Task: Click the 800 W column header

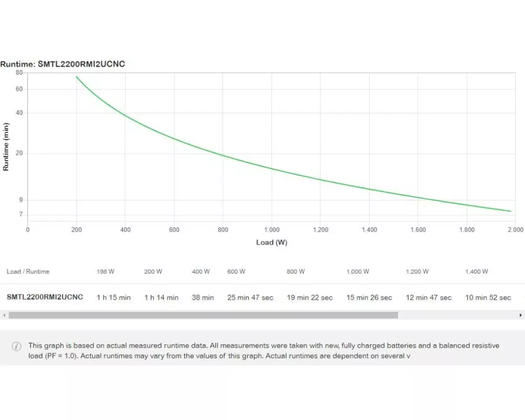Action: pos(296,271)
